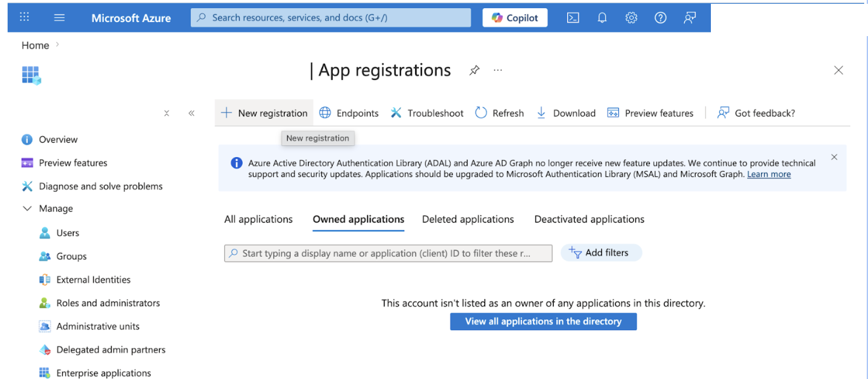The width and height of the screenshot is (868, 379).
Task: Open Preview features from the toolbar
Action: [651, 113]
